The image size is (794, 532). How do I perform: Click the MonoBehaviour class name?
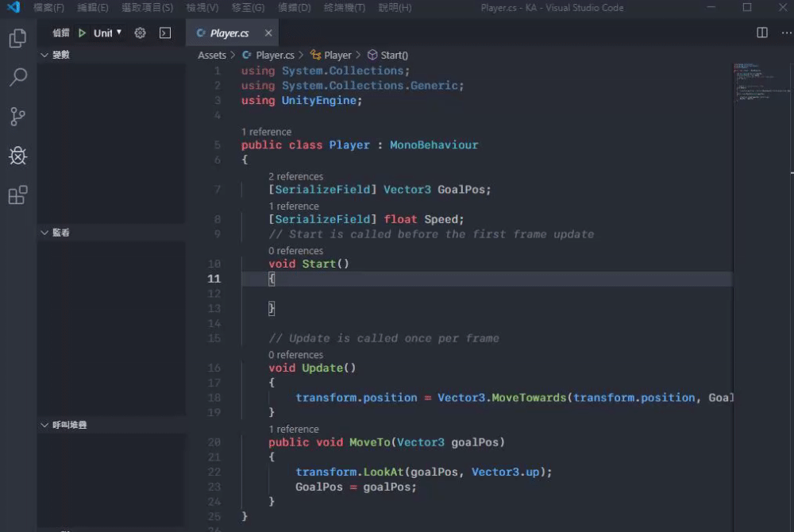coord(434,145)
